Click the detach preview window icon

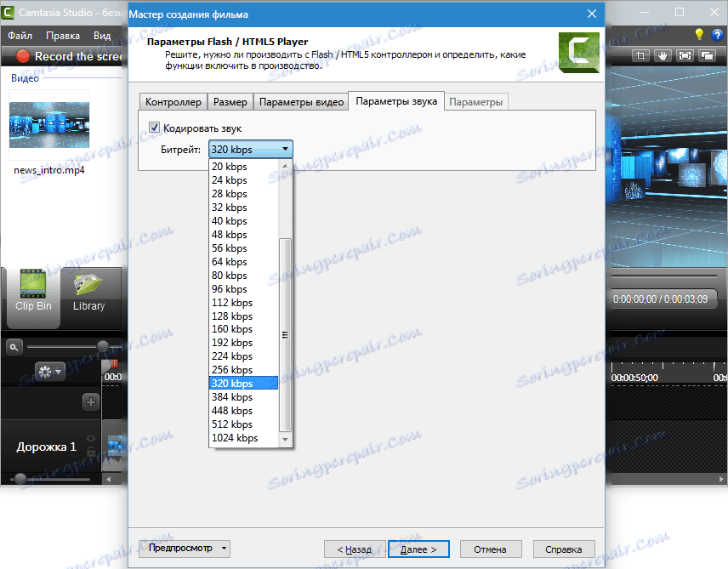(707, 54)
